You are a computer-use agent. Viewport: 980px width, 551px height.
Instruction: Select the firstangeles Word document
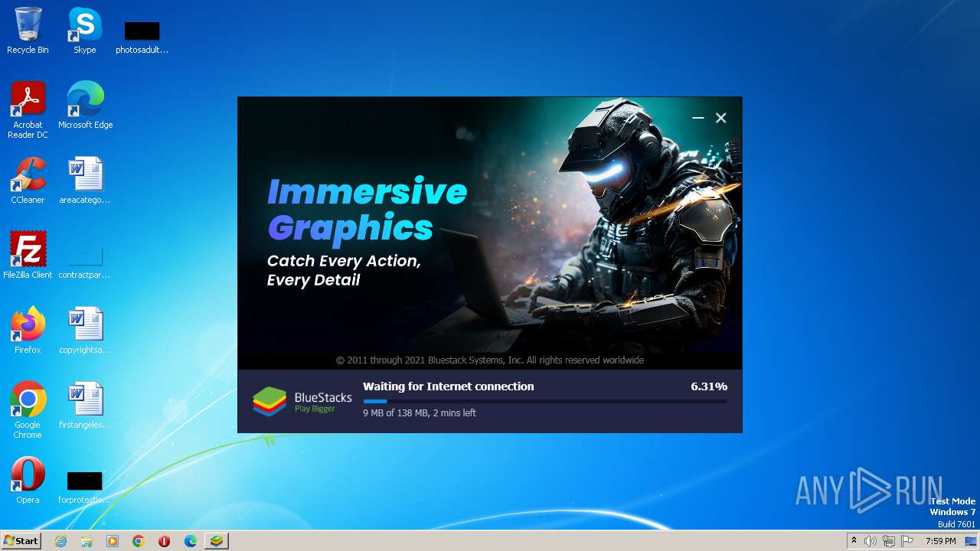[x=85, y=405]
